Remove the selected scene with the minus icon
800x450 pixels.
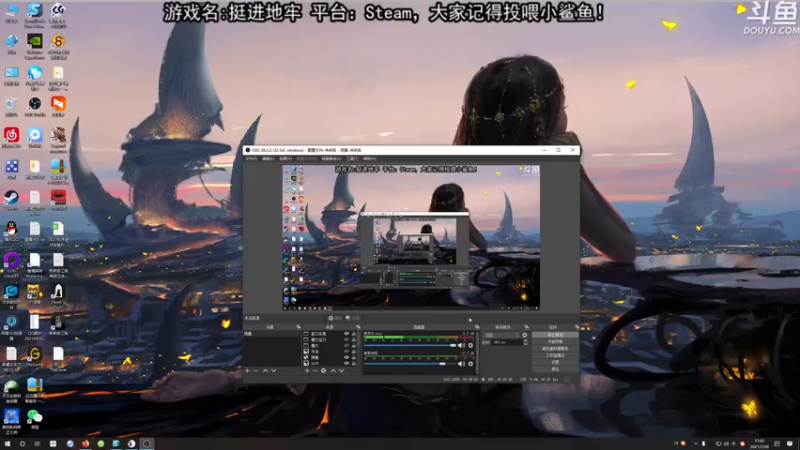tap(256, 370)
